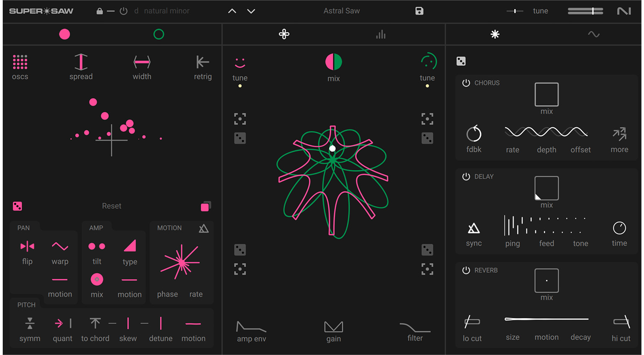This screenshot has height=355, width=644.
Task: Adjust the master volume slider
Action: tap(585, 11)
